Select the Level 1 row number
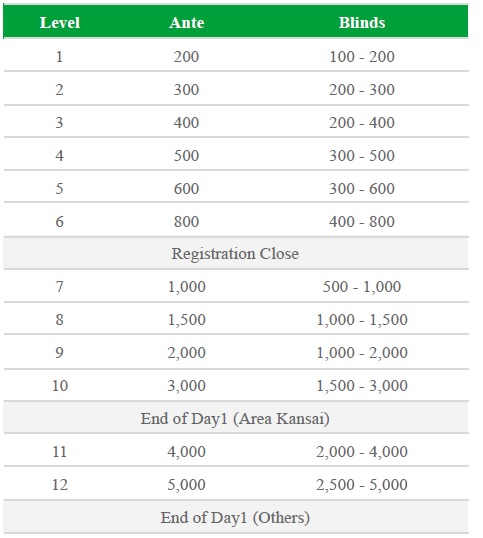The height and width of the screenshot is (538, 483). click(x=60, y=57)
